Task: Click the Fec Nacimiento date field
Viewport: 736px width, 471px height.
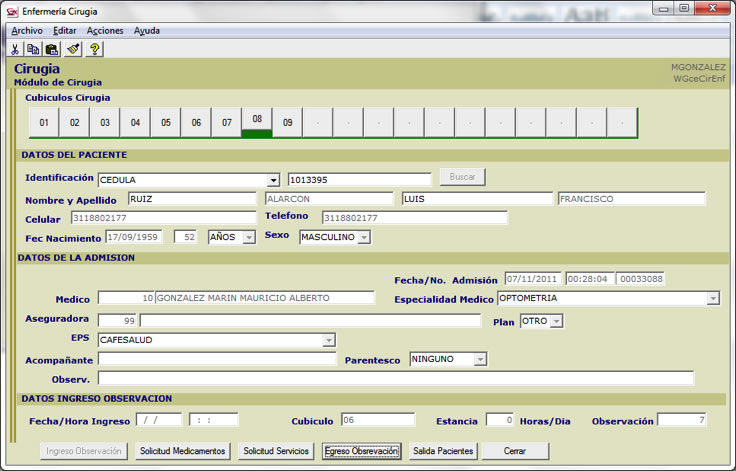Action: coord(134,237)
